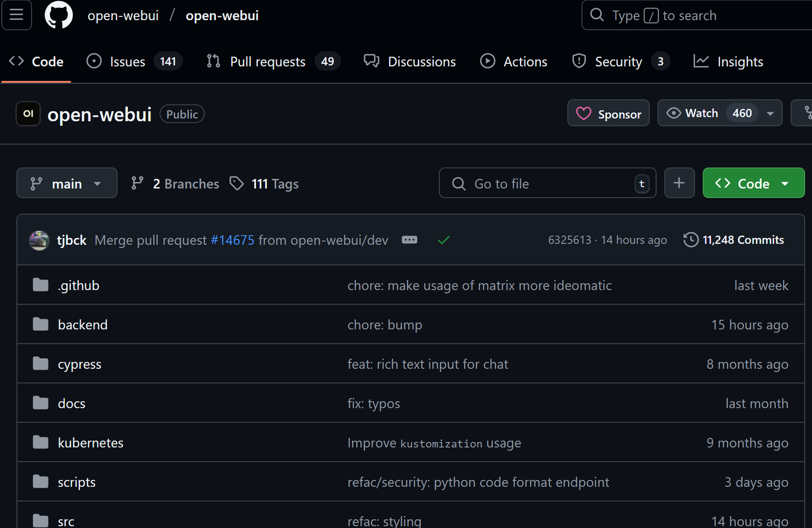
Task: View the commit history via clock icon
Action: point(691,240)
